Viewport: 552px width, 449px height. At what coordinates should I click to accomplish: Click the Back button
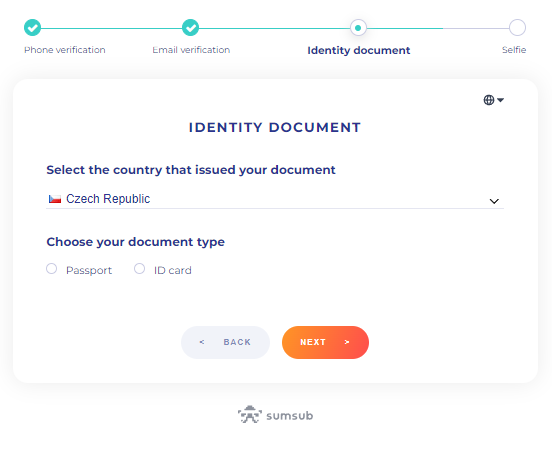(225, 342)
